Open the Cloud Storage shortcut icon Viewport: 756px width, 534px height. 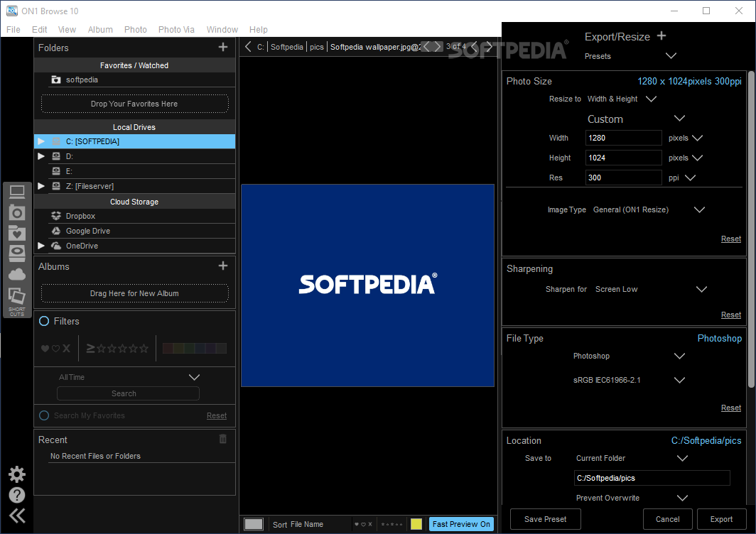click(x=17, y=274)
